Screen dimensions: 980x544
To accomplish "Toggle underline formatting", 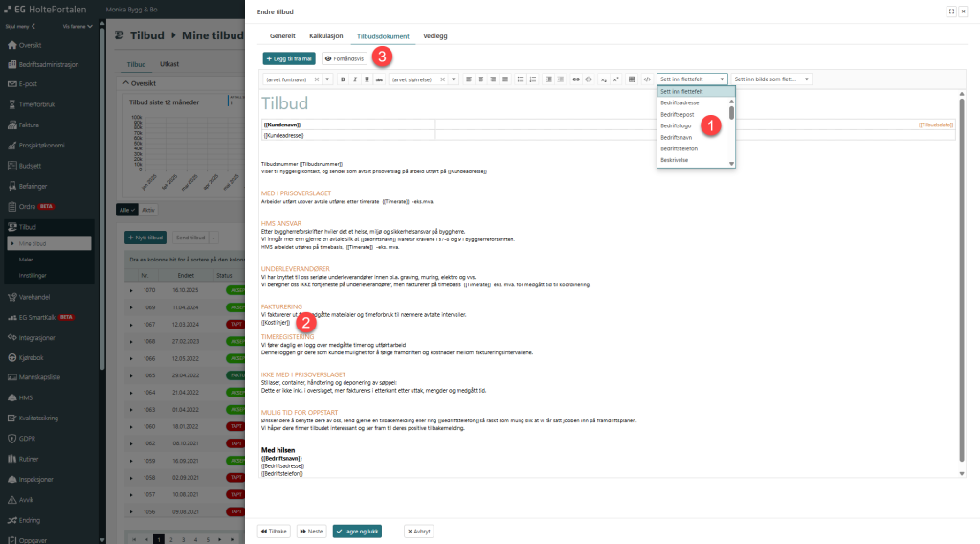I will tap(367, 79).
